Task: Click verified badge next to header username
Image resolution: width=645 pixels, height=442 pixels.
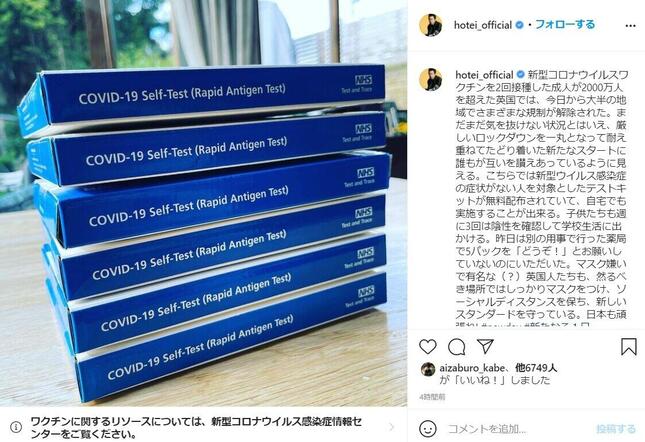Action: 520,25
